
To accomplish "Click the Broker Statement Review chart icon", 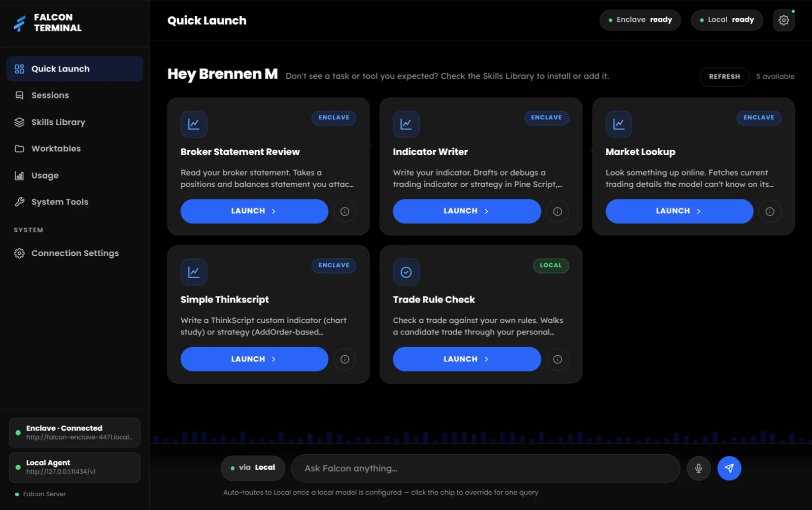I will pyautogui.click(x=194, y=124).
